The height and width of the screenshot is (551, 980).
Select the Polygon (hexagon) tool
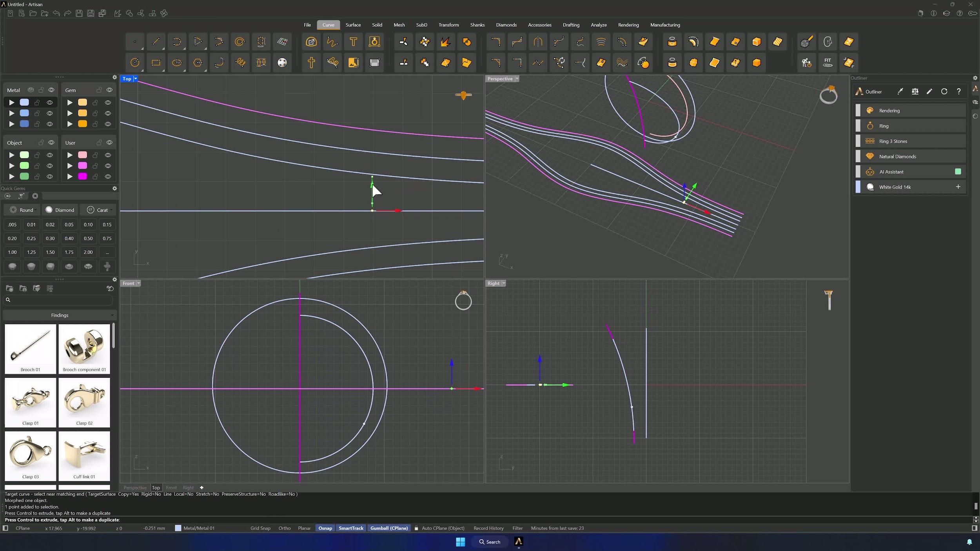[198, 63]
